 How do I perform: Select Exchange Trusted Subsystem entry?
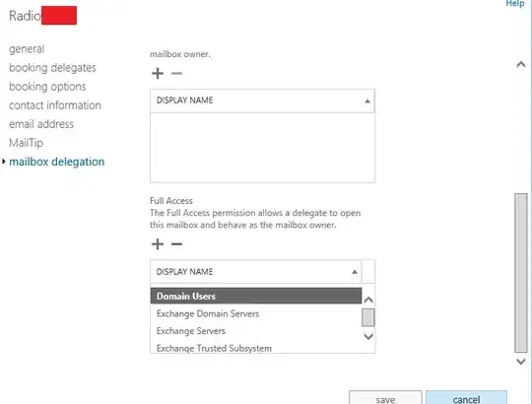[x=256, y=348]
